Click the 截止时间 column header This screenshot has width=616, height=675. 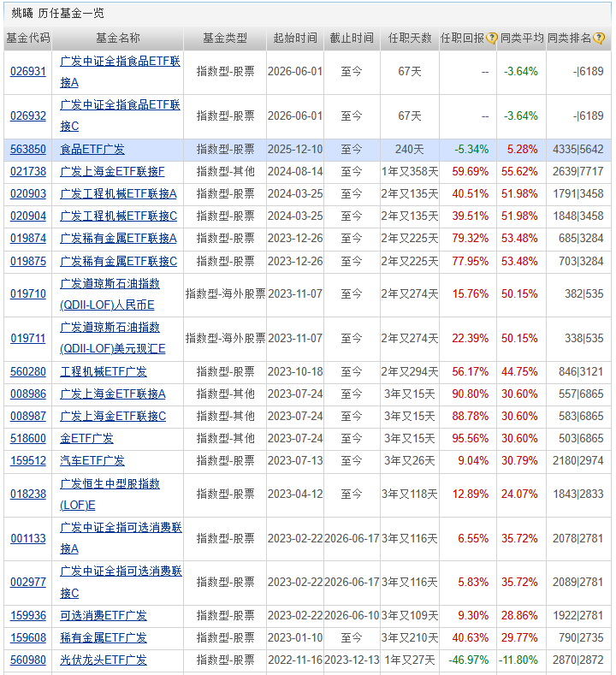[x=352, y=38]
